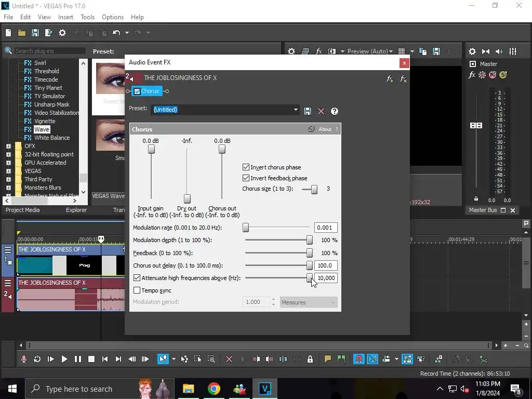Image resolution: width=532 pixels, height=399 pixels.
Task: Open the Insert menu
Action: 65,17
